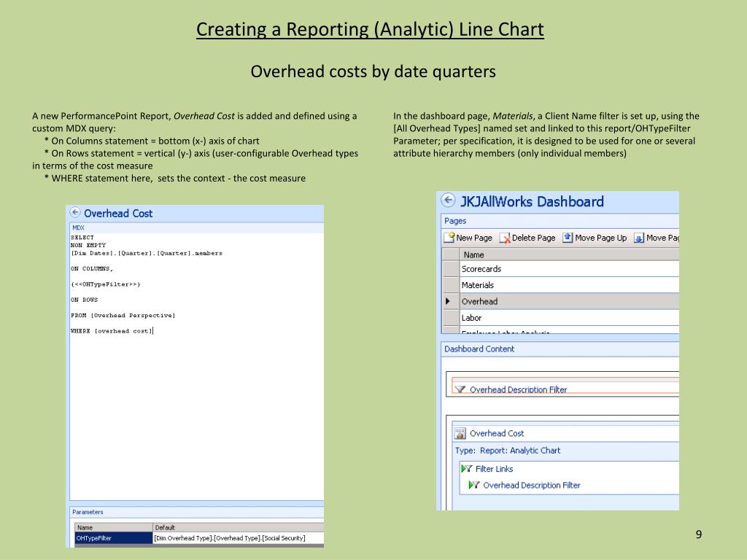Click the FROM [Overhead Perspective] line

123,315
